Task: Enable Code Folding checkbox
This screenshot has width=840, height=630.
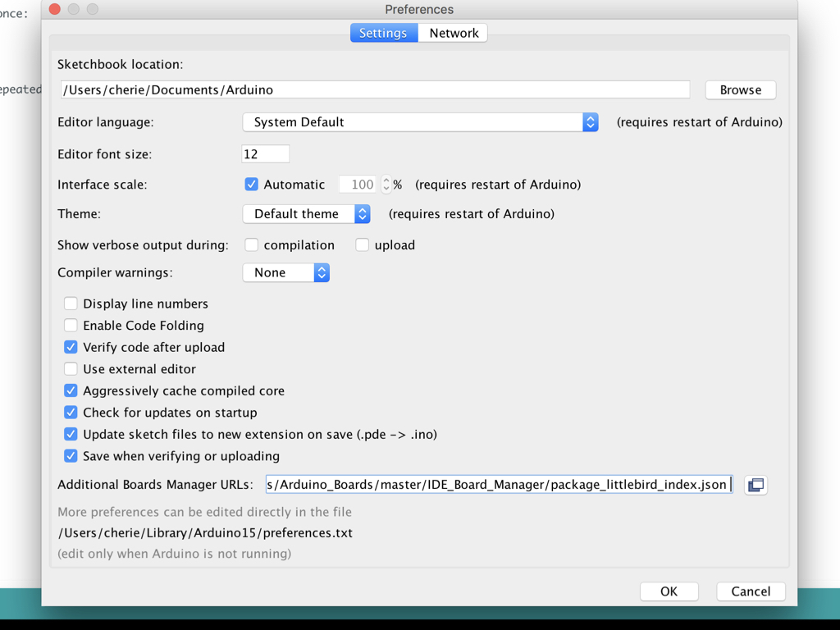Action: (x=71, y=326)
